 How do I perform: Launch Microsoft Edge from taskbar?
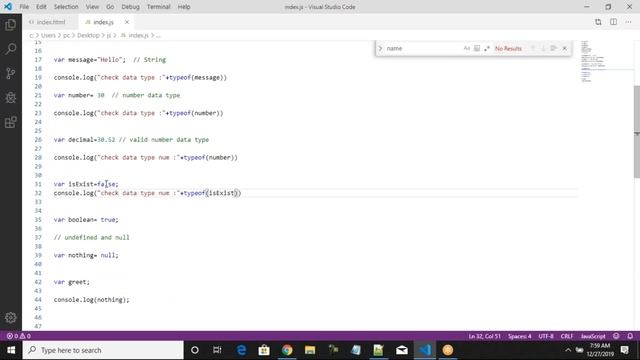click(241, 350)
